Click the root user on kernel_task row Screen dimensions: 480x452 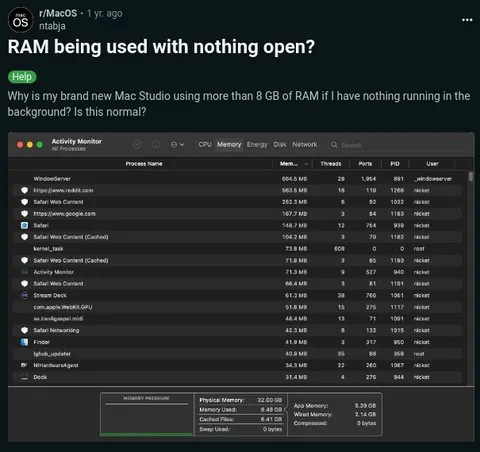419,249
